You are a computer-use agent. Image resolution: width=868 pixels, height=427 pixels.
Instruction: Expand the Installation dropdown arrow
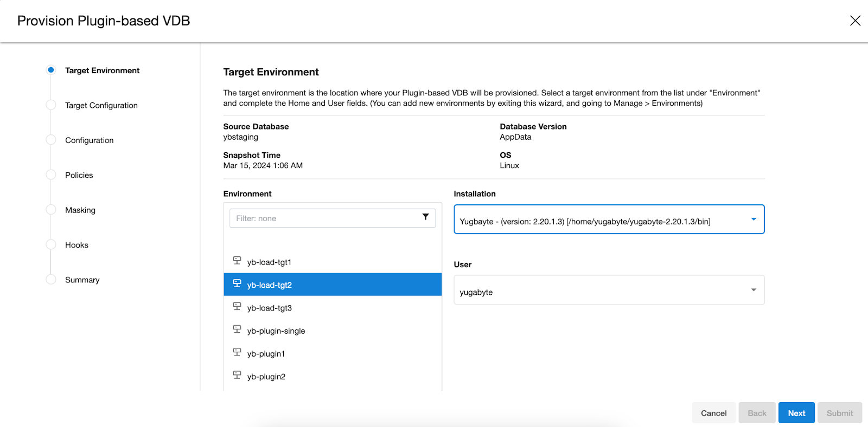pyautogui.click(x=753, y=219)
